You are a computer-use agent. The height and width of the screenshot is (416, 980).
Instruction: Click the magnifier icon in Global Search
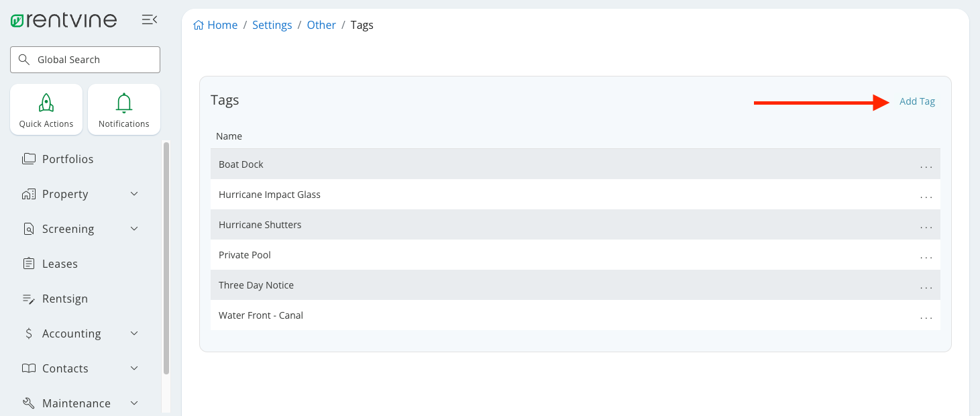point(24,59)
